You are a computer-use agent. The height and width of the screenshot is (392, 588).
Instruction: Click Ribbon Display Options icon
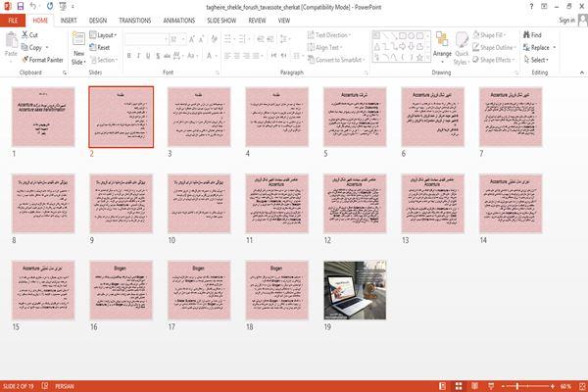[x=544, y=7]
